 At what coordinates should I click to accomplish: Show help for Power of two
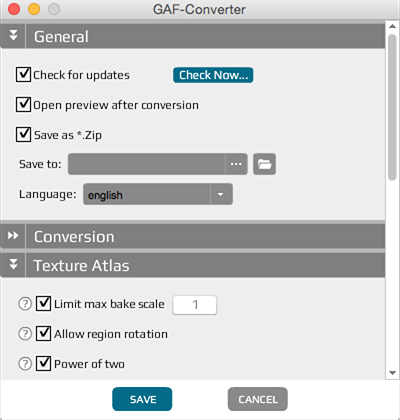click(x=25, y=364)
